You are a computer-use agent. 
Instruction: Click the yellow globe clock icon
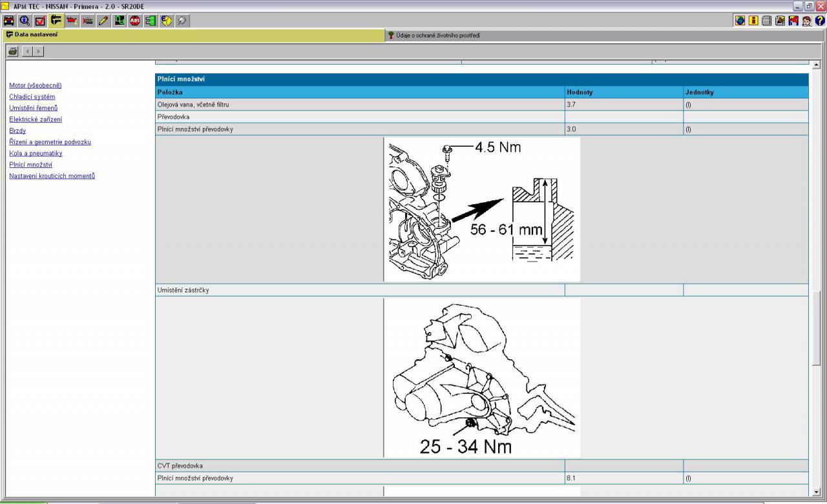click(x=167, y=21)
